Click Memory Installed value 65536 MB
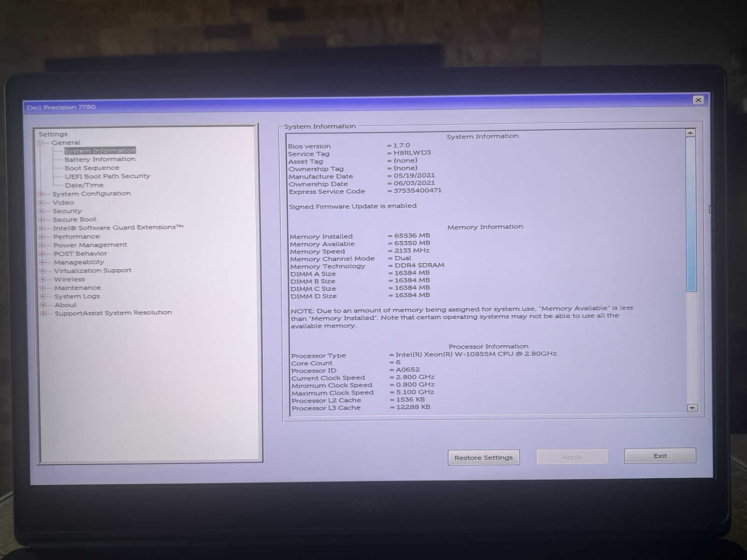The image size is (747, 560). 412,235
